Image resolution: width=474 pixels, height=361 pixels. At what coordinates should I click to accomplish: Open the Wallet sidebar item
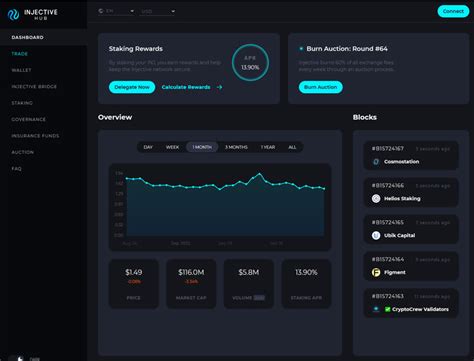point(21,70)
